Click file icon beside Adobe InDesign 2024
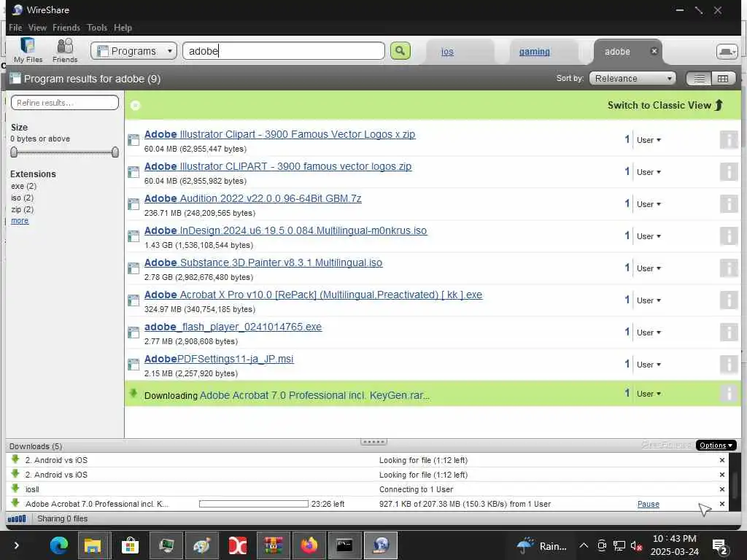The image size is (747, 560). coord(133,236)
